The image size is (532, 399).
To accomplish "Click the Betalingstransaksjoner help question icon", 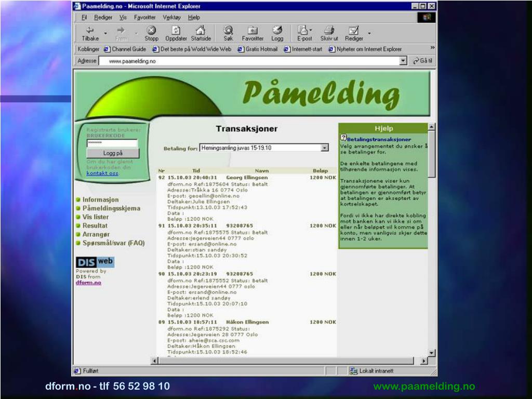I will point(343,137).
